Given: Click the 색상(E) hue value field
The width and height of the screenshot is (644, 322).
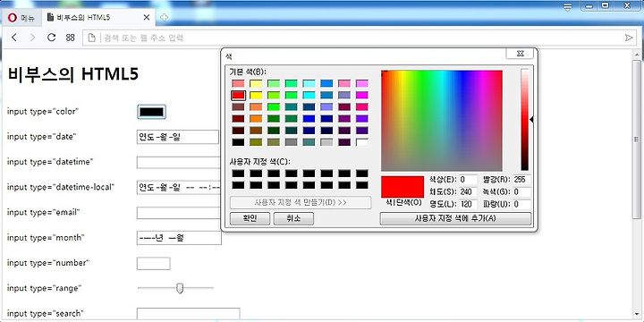Looking at the screenshot, I should (x=468, y=180).
